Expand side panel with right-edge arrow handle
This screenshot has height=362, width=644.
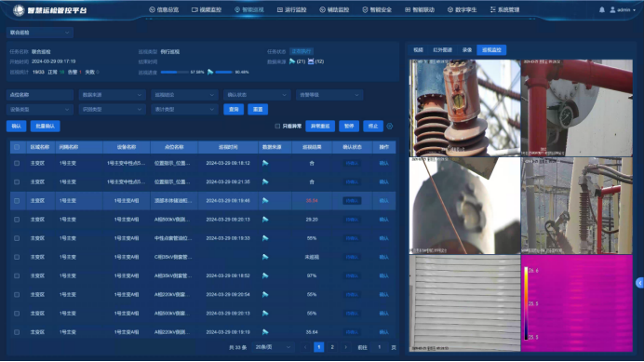640,283
